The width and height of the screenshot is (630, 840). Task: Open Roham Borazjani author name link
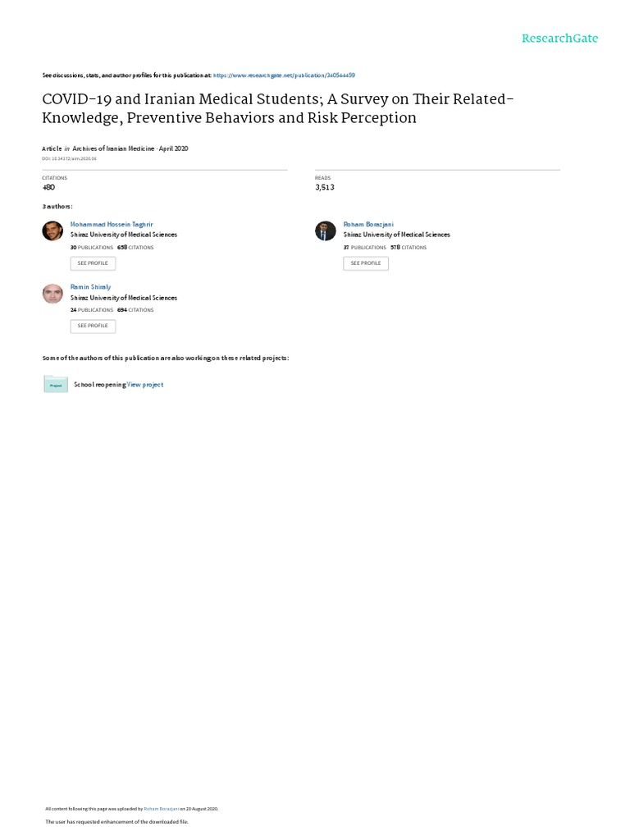368,225
